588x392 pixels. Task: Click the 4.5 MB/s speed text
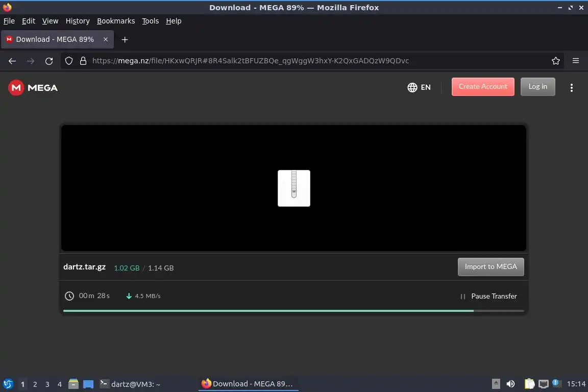tap(148, 296)
